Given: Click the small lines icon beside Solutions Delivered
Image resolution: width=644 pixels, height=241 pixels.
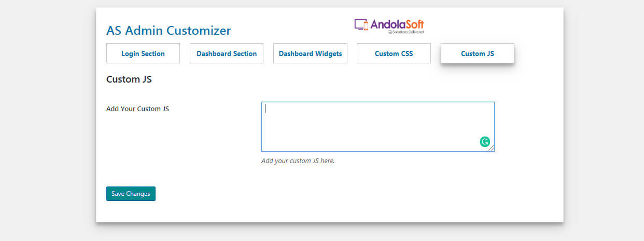Looking at the screenshot, I should tap(390, 32).
